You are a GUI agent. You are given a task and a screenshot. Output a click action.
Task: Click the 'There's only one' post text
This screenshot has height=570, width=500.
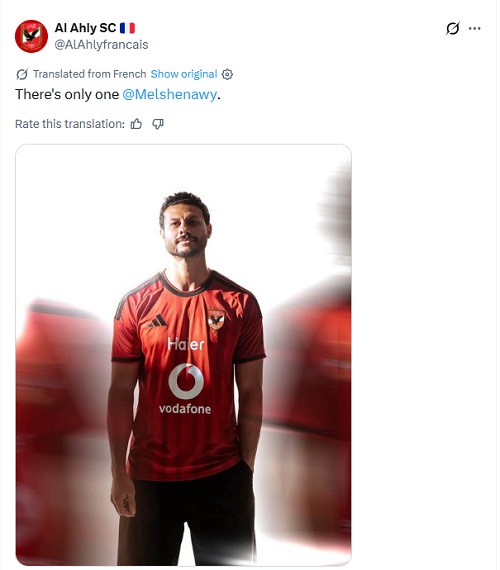pyautogui.click(x=67, y=95)
